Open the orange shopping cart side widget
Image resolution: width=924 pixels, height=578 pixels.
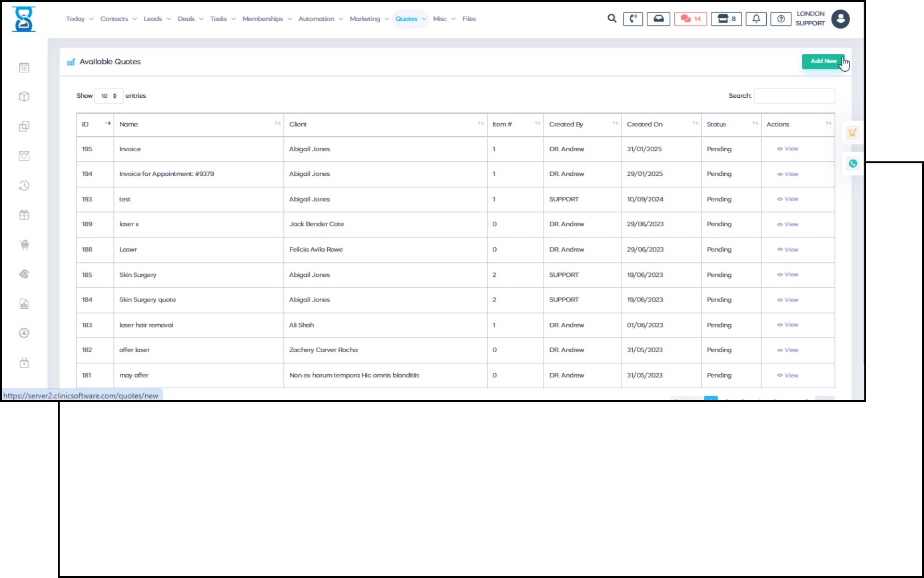[852, 133]
